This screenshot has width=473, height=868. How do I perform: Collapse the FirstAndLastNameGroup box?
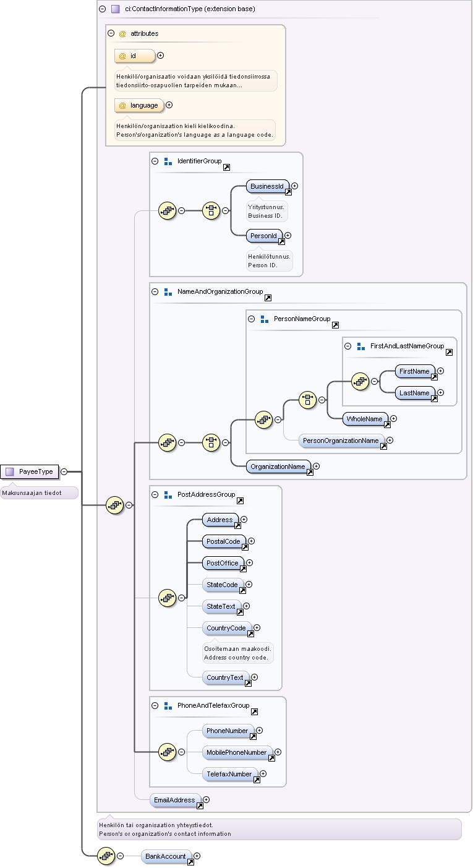point(347,346)
